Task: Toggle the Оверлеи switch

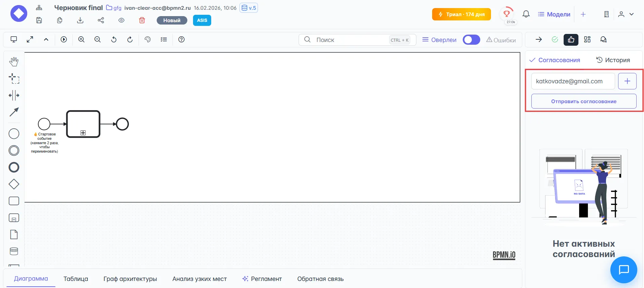Action: pos(471,40)
